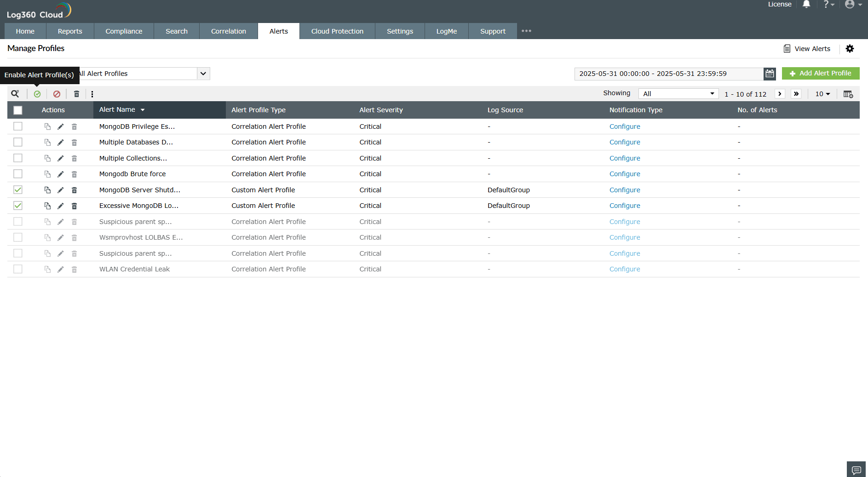868x477 pixels.
Task: Open the alert profile search tool
Action: [x=15, y=93]
